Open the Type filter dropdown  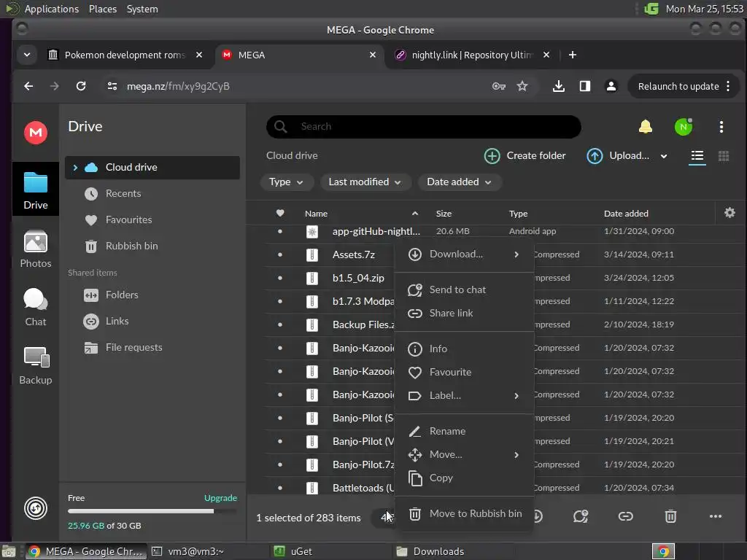[286, 182]
